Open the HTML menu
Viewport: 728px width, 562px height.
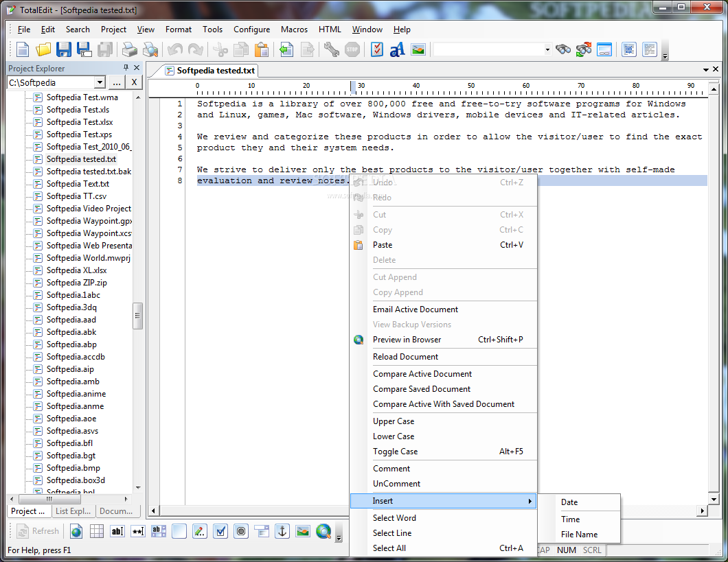coord(330,30)
